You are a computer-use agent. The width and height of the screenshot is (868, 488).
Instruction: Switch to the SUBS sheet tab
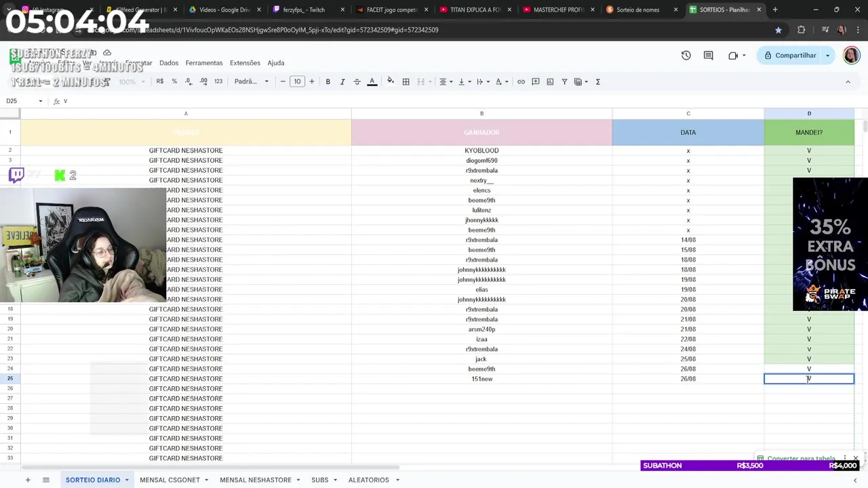point(320,480)
